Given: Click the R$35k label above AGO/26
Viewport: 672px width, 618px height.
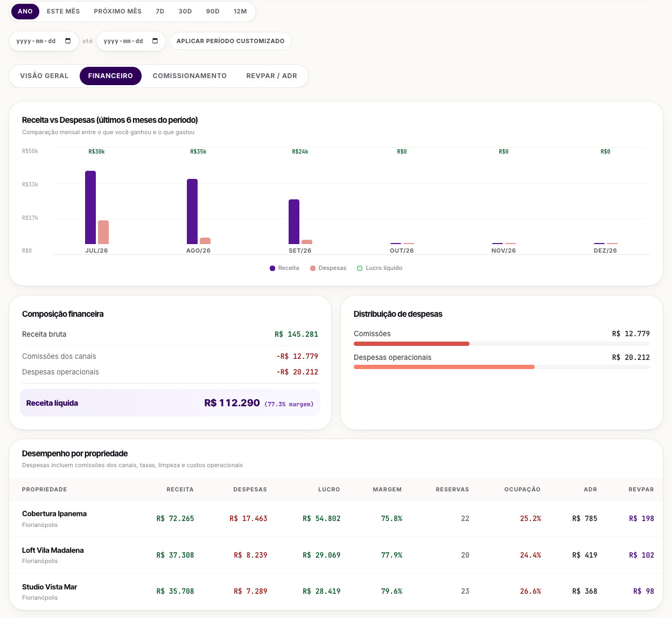Looking at the screenshot, I should click(x=198, y=151).
